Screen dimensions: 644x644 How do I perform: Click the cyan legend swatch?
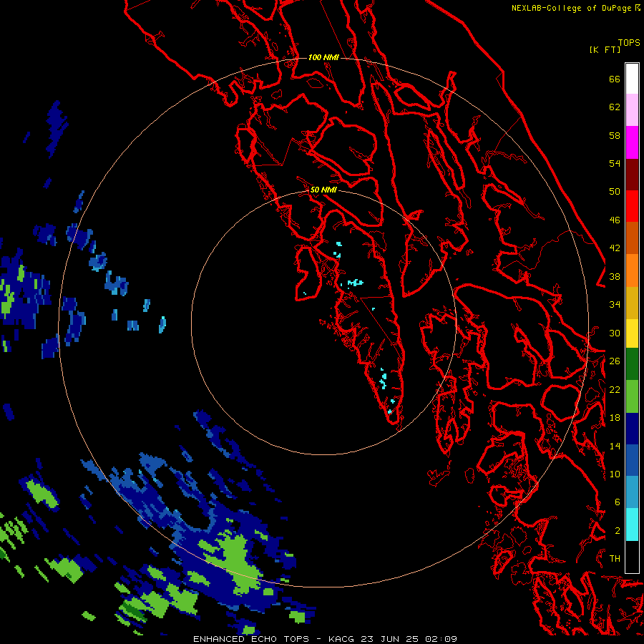click(x=632, y=525)
